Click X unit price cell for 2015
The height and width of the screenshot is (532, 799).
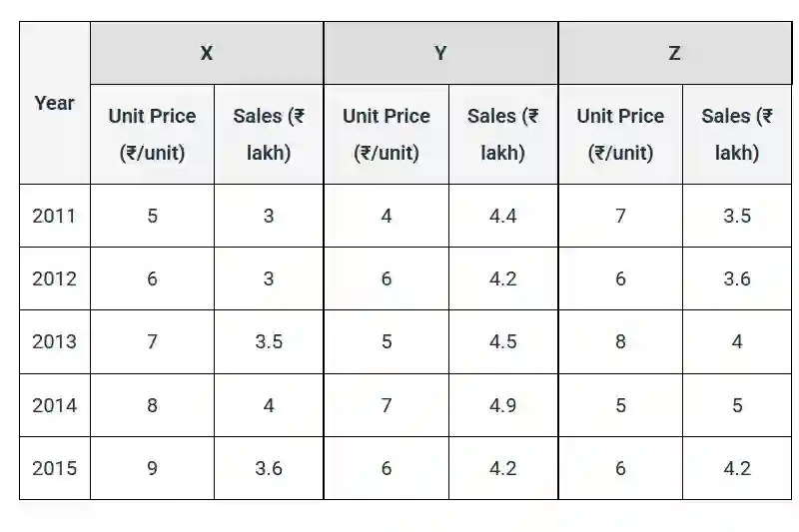pyautogui.click(x=152, y=468)
